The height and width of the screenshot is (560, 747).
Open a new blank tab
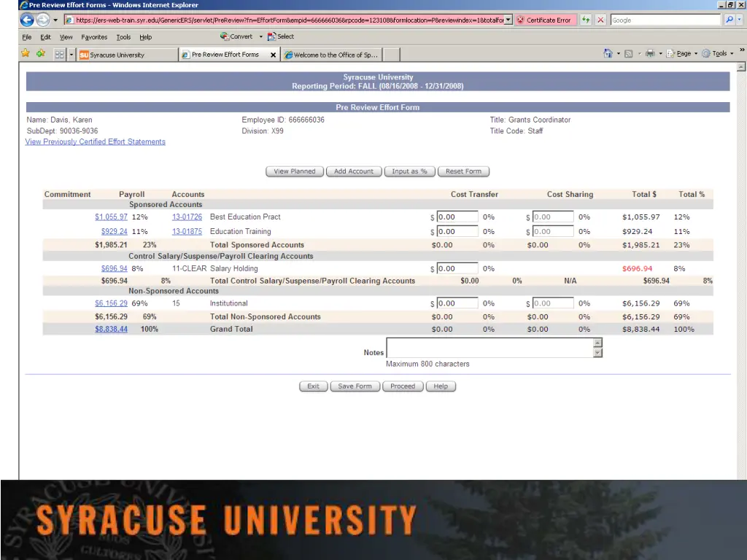point(391,55)
